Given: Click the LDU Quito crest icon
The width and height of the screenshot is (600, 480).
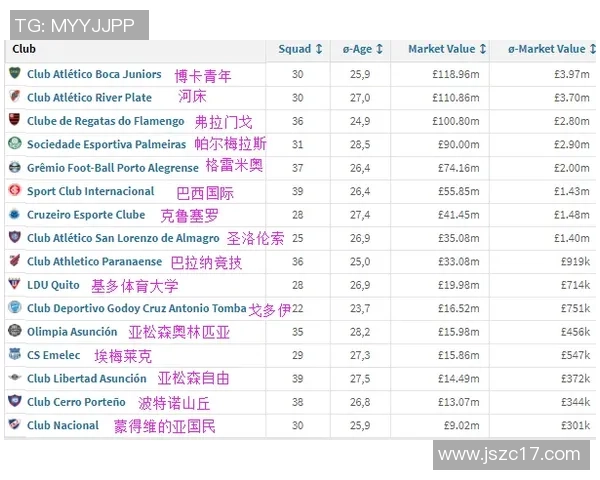Looking at the screenshot, I should 15,284.
